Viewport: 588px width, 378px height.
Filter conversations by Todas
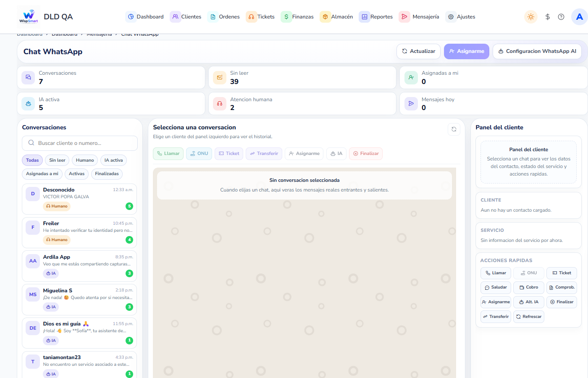tap(32, 160)
